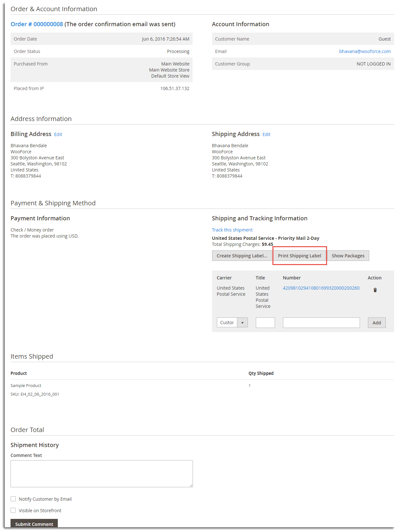397x532 pixels.
Task: Open the carrier dropdown in tracking table
Action: (x=232, y=323)
